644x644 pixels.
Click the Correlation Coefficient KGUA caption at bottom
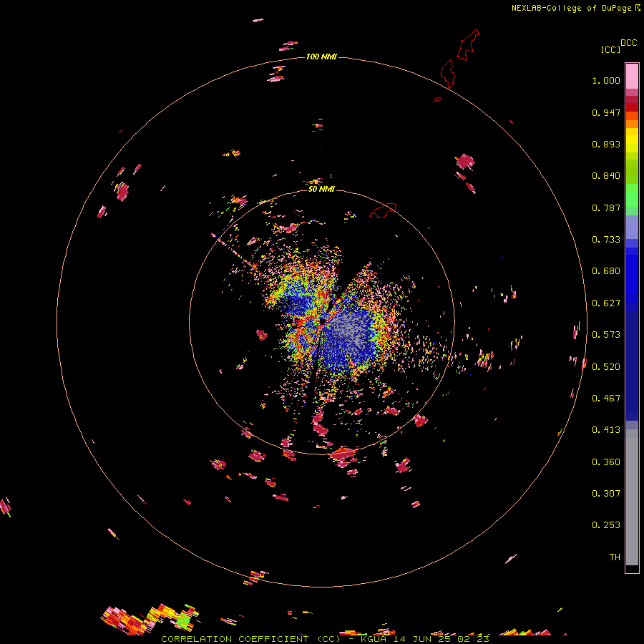coord(326,639)
